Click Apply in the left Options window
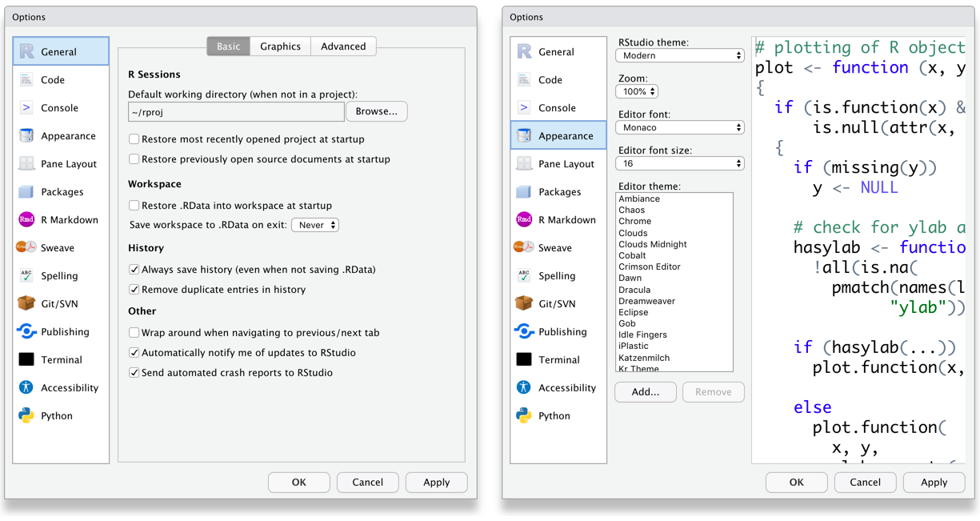980x521 pixels. (437, 483)
